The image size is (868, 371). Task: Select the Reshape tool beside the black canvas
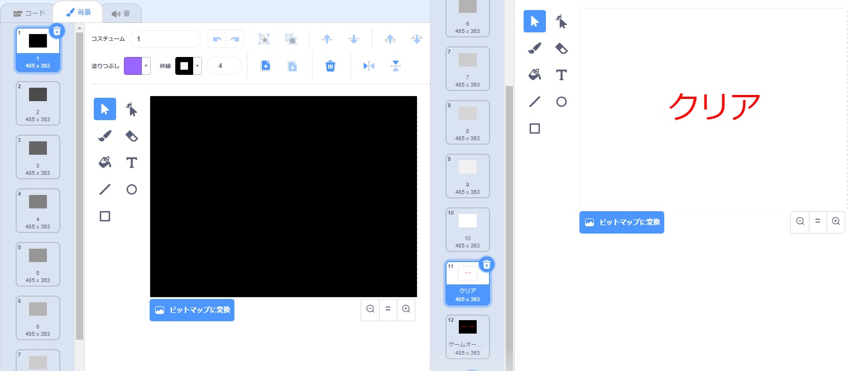[x=132, y=109]
